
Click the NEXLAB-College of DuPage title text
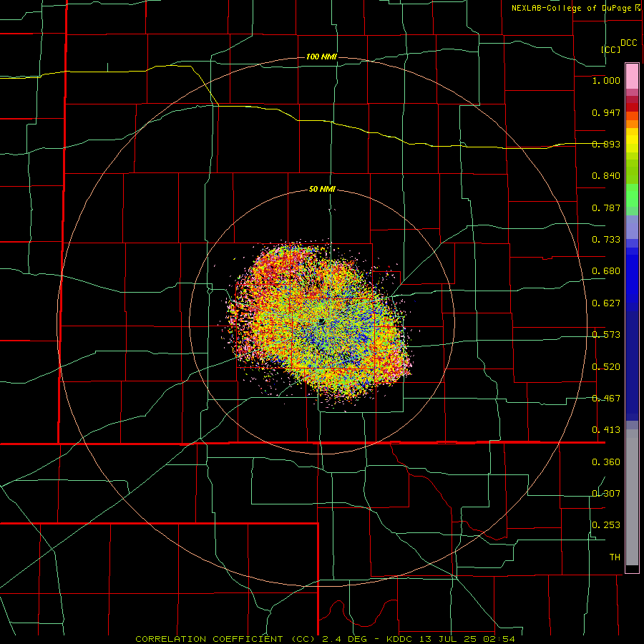[x=571, y=8]
